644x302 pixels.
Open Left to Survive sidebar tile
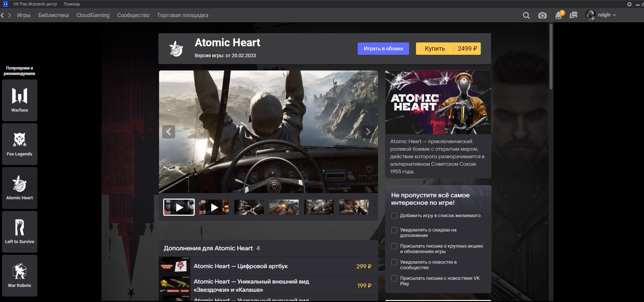(x=20, y=232)
